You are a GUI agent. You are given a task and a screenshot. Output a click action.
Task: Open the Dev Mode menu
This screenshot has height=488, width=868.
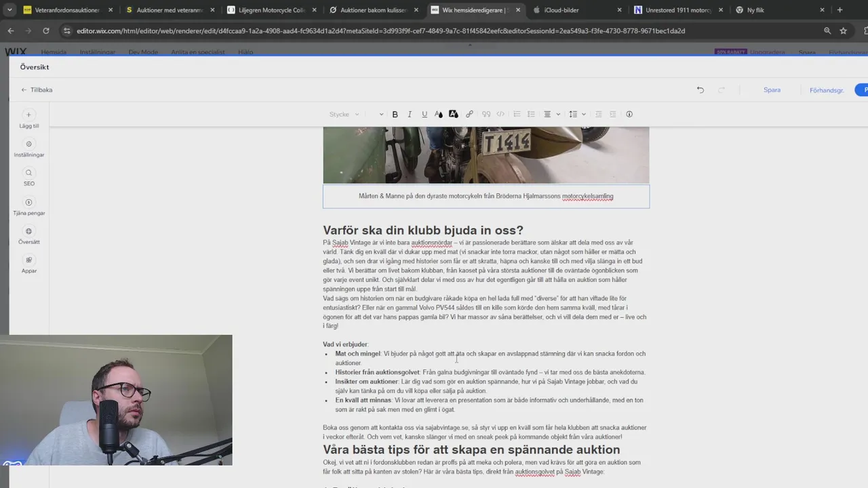(143, 52)
